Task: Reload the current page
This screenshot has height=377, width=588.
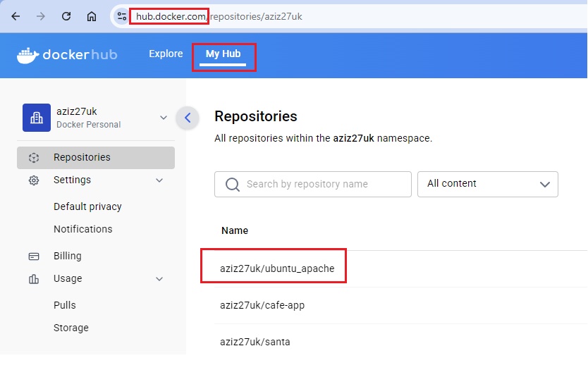Action: 66,16
